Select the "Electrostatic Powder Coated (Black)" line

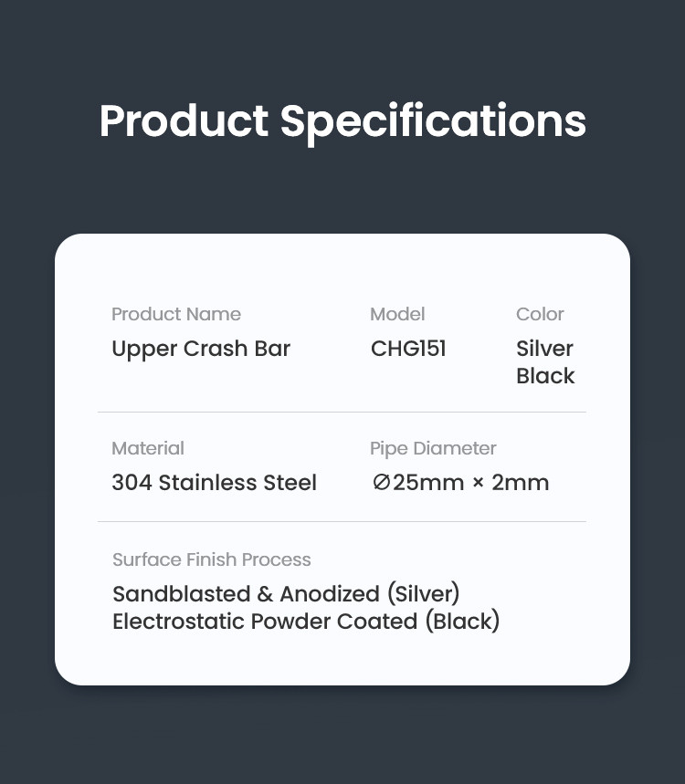306,622
